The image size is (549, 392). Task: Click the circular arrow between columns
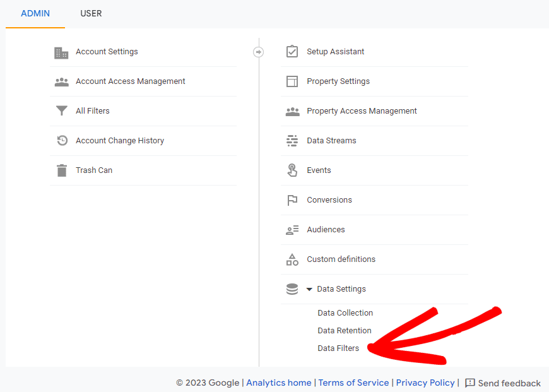[258, 52]
